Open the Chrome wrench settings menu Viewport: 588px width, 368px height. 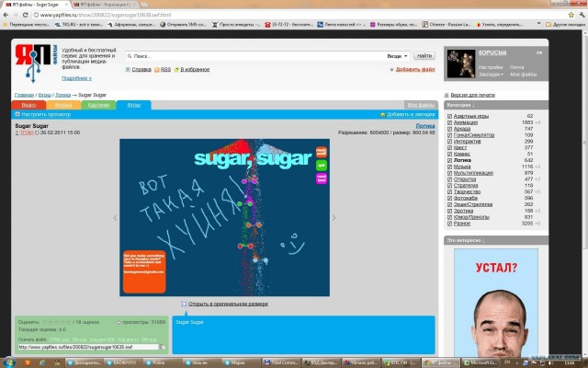tap(582, 15)
